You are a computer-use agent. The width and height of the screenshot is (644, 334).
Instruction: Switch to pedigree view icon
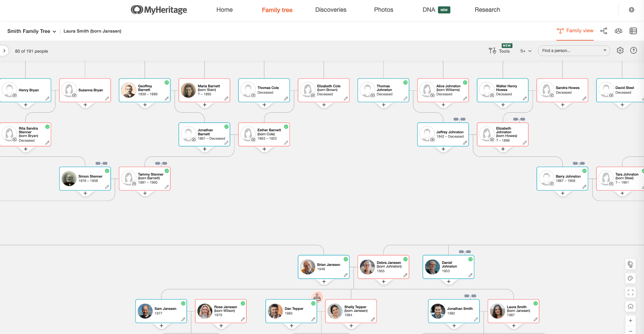[604, 31]
